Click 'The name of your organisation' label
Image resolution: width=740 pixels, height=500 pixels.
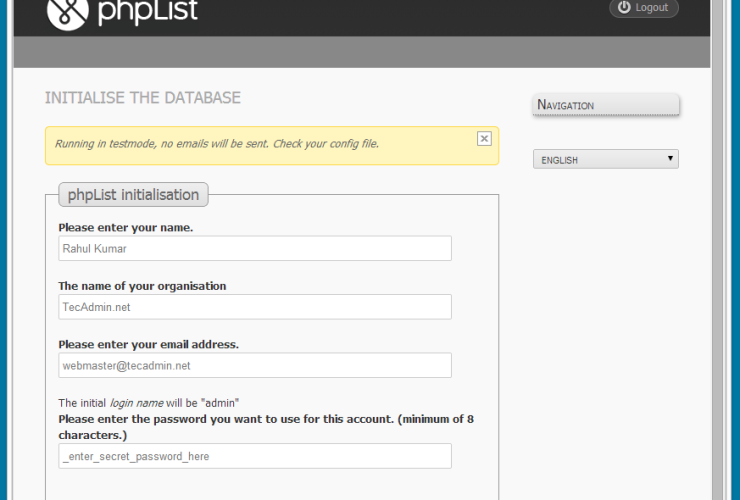(x=142, y=286)
